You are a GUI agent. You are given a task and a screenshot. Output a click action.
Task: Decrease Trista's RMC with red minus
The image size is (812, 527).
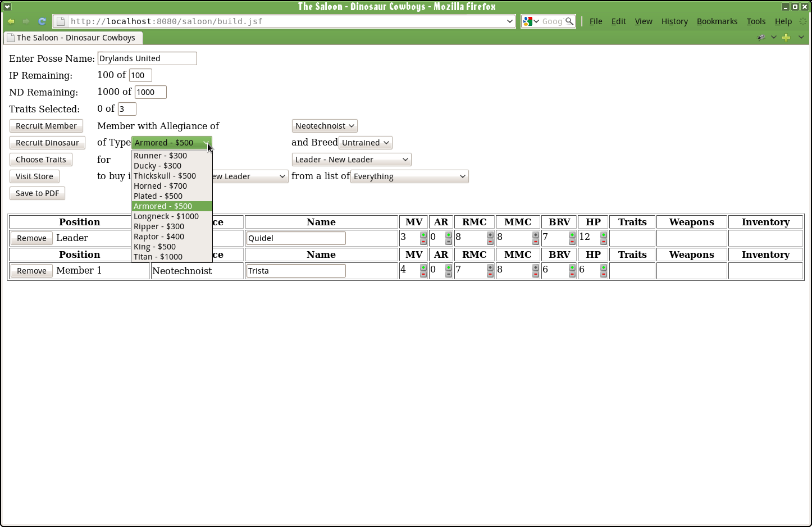490,274
